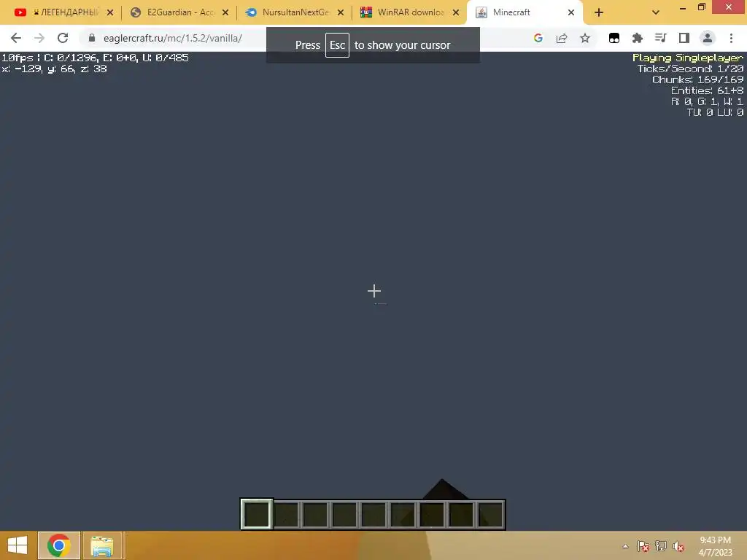This screenshot has width=747, height=560.
Task: Click the 'Entities: 61+8' text
Action: click(x=708, y=90)
